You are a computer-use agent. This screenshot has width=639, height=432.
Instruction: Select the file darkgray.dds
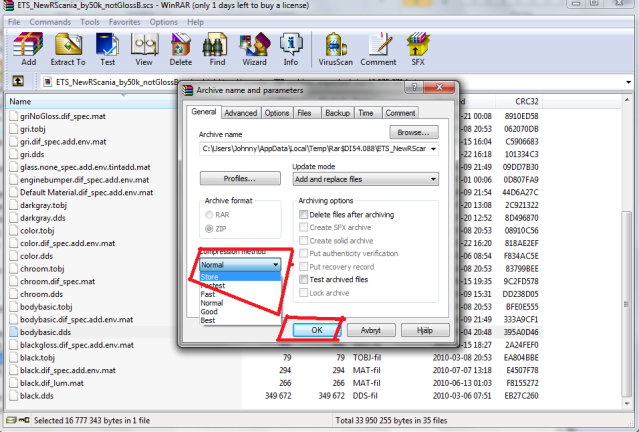(x=43, y=218)
